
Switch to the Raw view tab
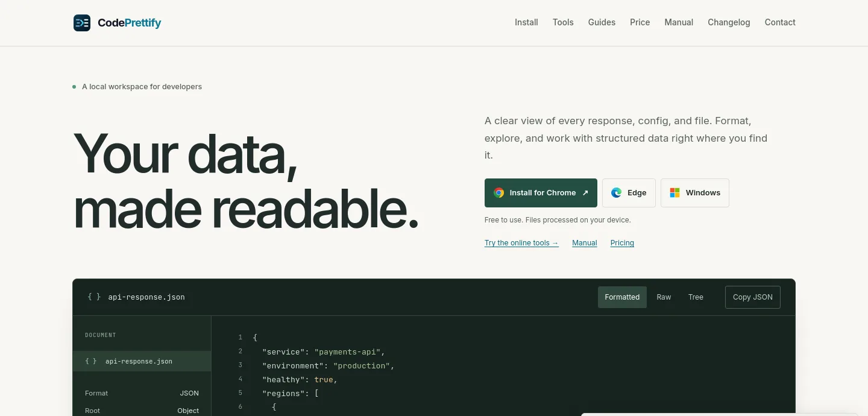click(664, 297)
